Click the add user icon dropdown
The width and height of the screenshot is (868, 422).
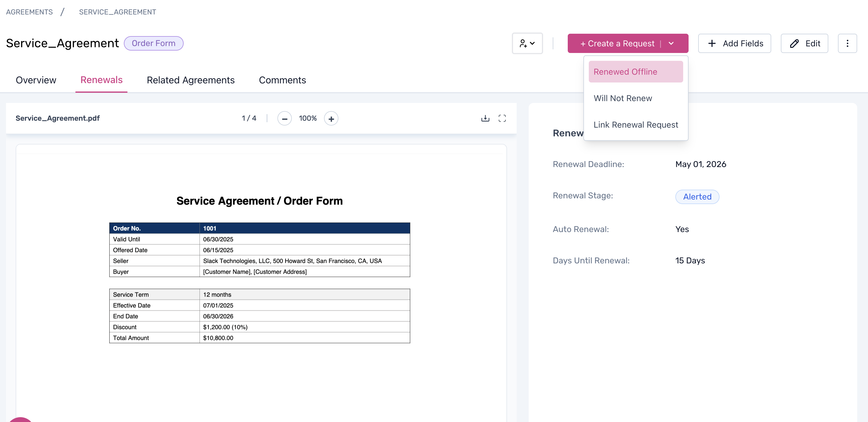(x=527, y=44)
